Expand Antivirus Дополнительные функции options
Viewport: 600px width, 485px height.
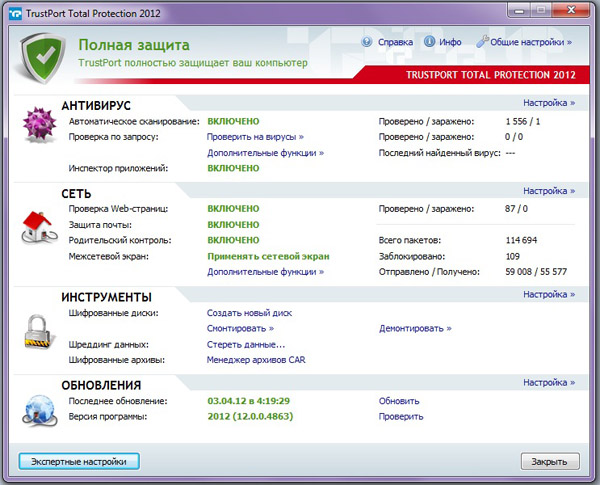pyautogui.click(x=265, y=152)
